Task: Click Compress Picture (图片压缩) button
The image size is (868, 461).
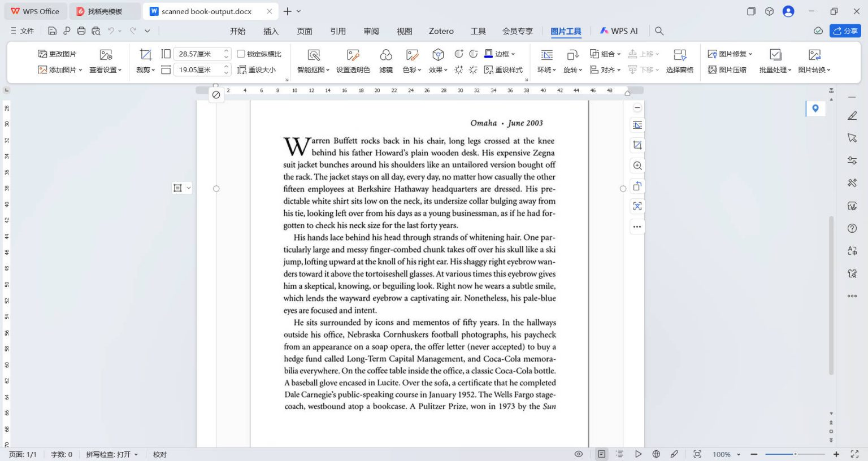Action: point(727,70)
